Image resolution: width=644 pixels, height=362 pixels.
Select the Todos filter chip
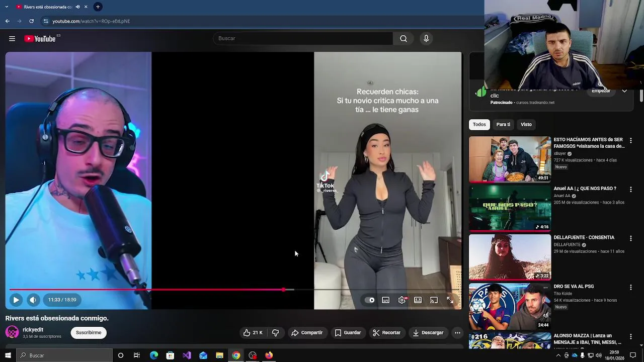pyautogui.click(x=479, y=124)
